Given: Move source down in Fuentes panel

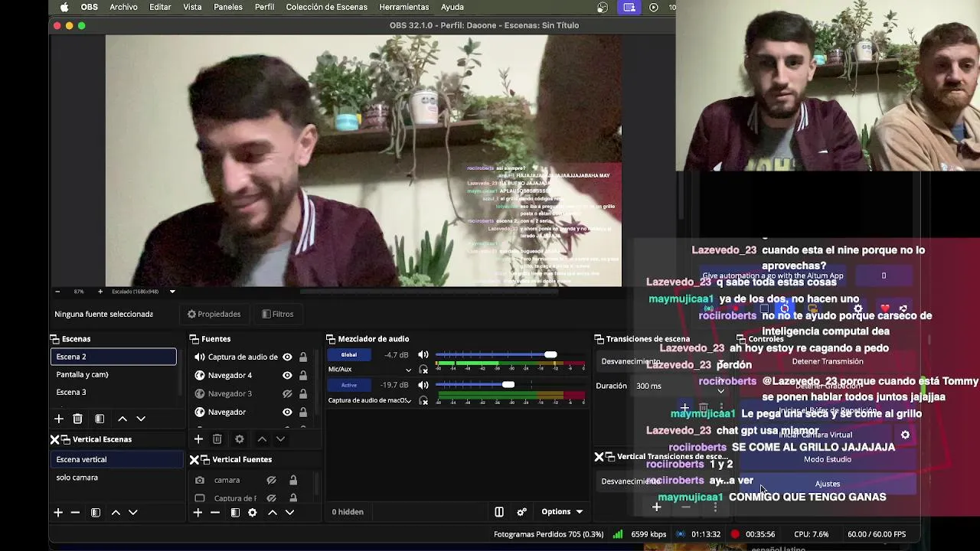Looking at the screenshot, I should pos(280,439).
